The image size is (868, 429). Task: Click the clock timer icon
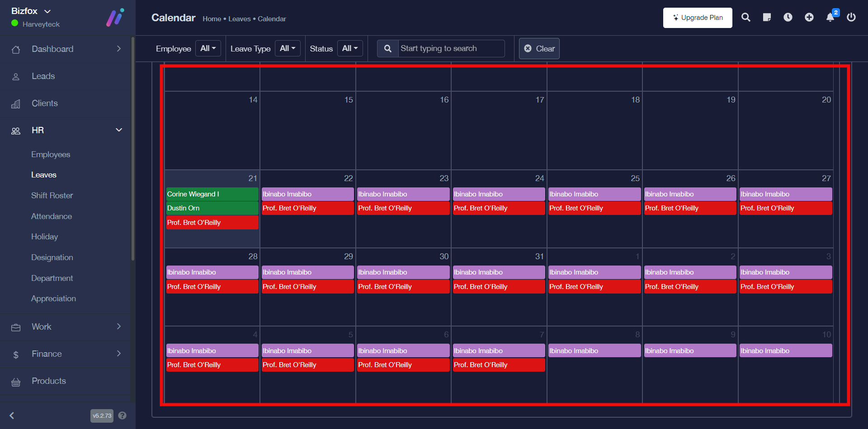pos(788,18)
